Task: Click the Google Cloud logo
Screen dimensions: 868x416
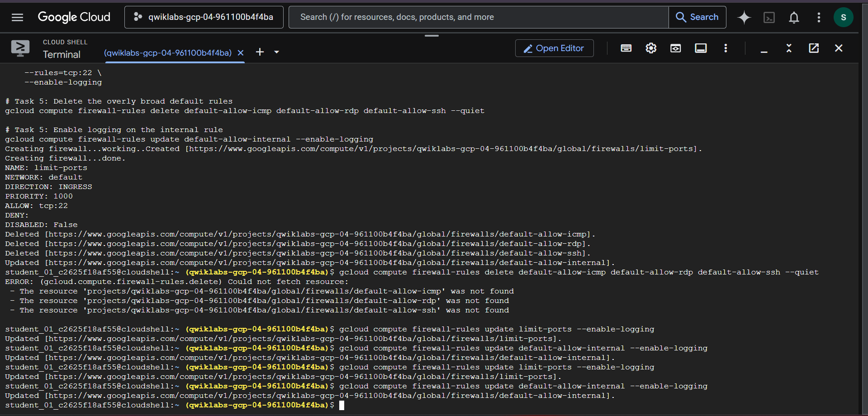Action: (74, 17)
